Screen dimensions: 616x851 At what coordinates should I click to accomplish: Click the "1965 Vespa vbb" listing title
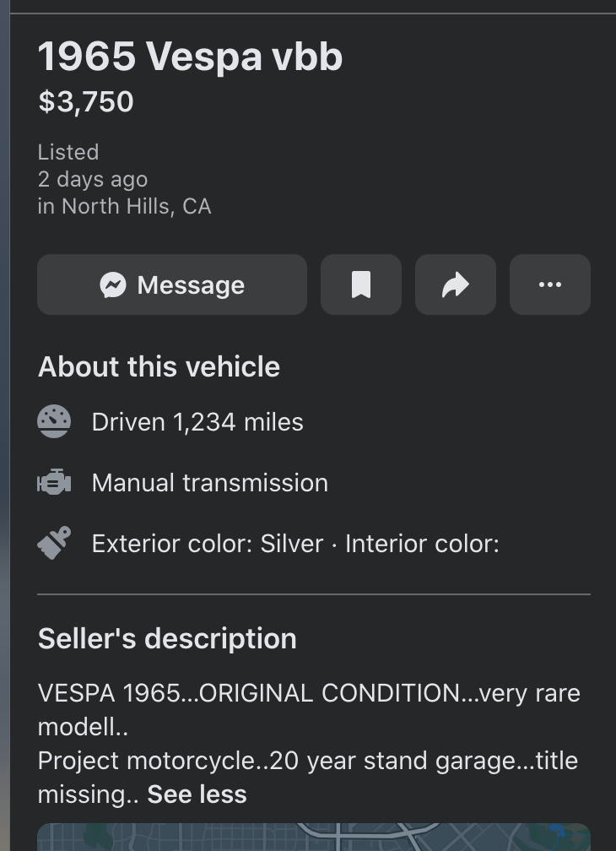tap(190, 57)
